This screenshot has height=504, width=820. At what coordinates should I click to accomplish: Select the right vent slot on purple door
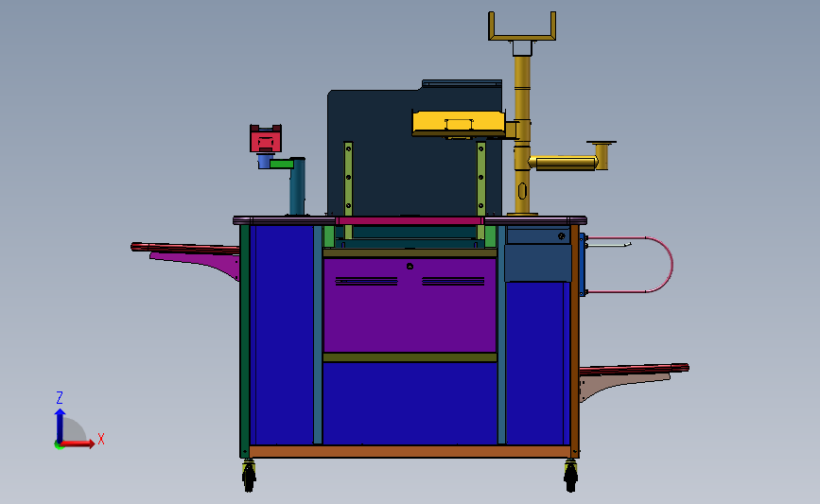(x=453, y=282)
